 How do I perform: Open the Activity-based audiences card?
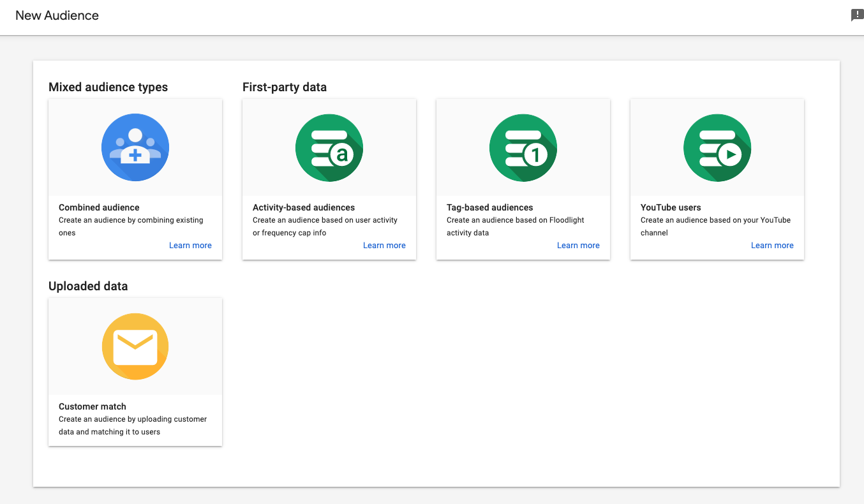pyautogui.click(x=329, y=179)
